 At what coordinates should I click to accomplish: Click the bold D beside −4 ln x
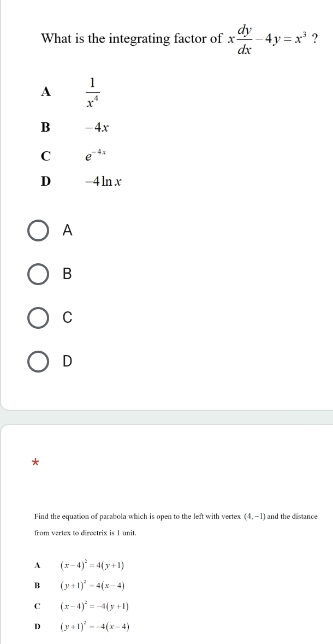pyautogui.click(x=46, y=182)
